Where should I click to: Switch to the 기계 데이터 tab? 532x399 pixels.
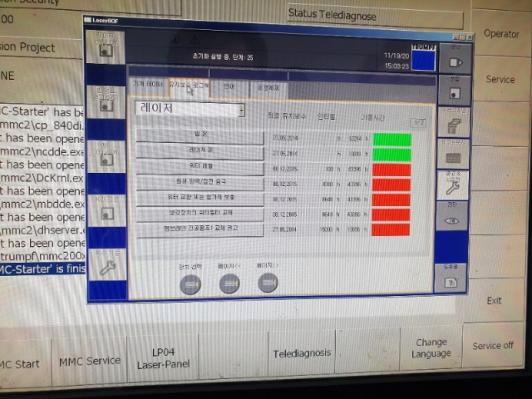(148, 85)
